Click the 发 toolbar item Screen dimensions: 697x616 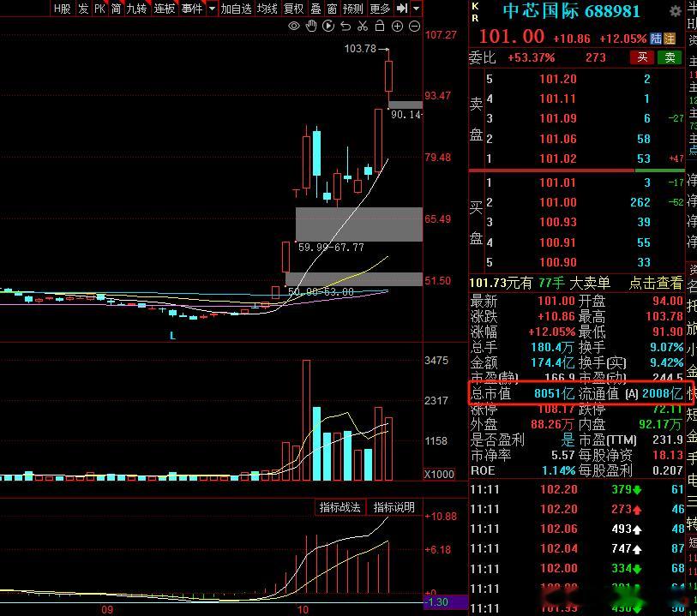pos(83,9)
